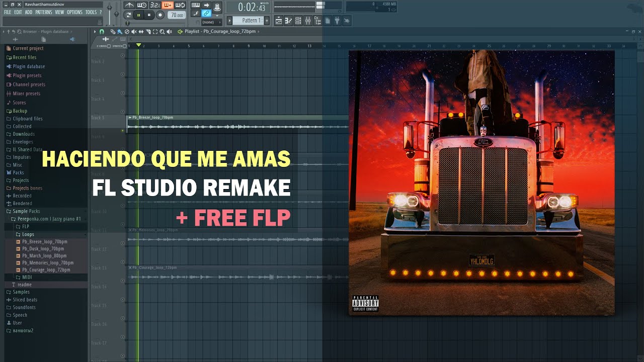Screen dimensions: 644x362
Task: Open Pb_Breeze_loop_70bpm clip menu in playlist
Action: click(x=130, y=117)
